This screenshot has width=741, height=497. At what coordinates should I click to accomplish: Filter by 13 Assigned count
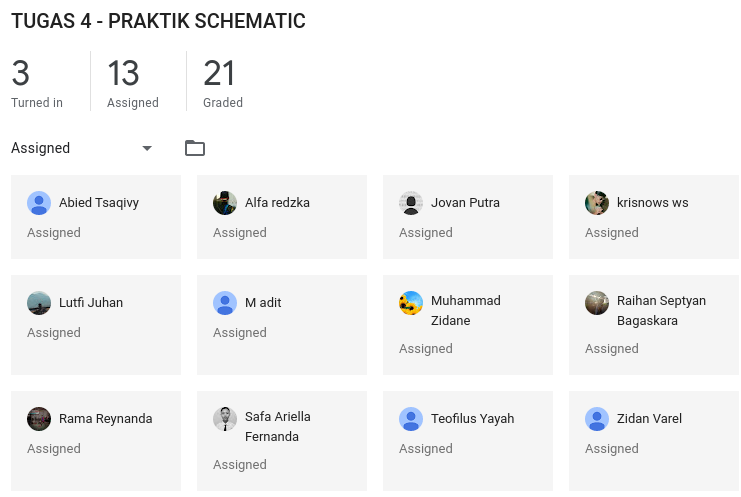click(x=133, y=82)
